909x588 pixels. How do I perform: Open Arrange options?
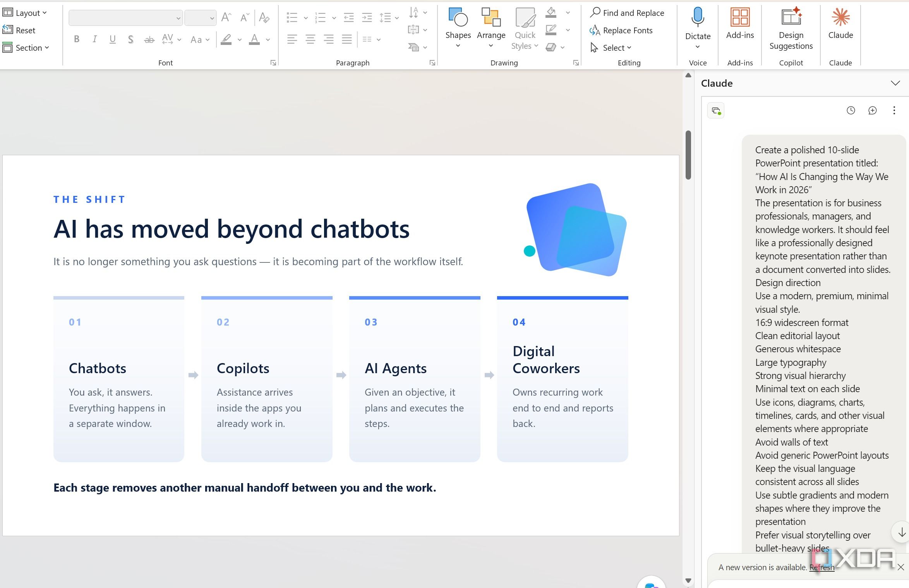click(491, 28)
